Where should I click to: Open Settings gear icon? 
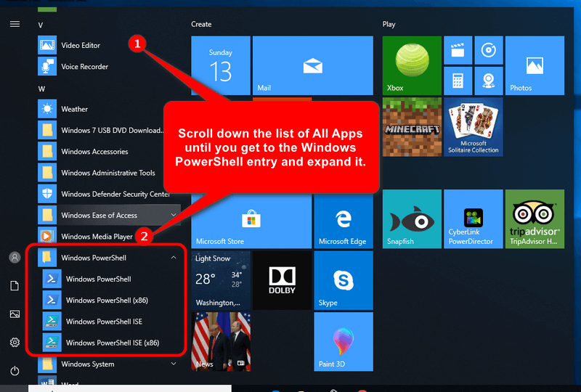coord(15,343)
